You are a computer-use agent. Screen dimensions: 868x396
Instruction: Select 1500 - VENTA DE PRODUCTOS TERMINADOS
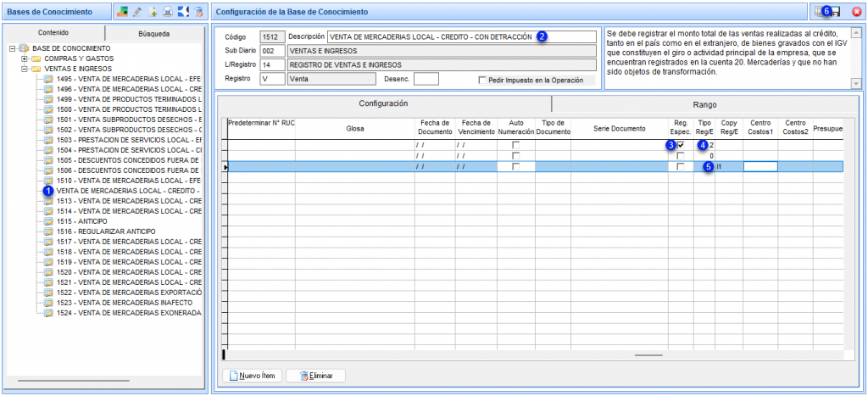129,109
